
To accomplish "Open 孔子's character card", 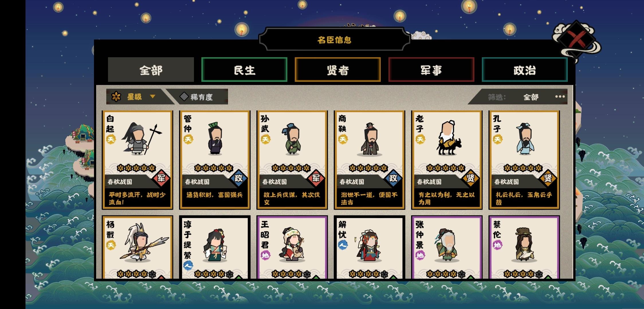I will [x=524, y=160].
